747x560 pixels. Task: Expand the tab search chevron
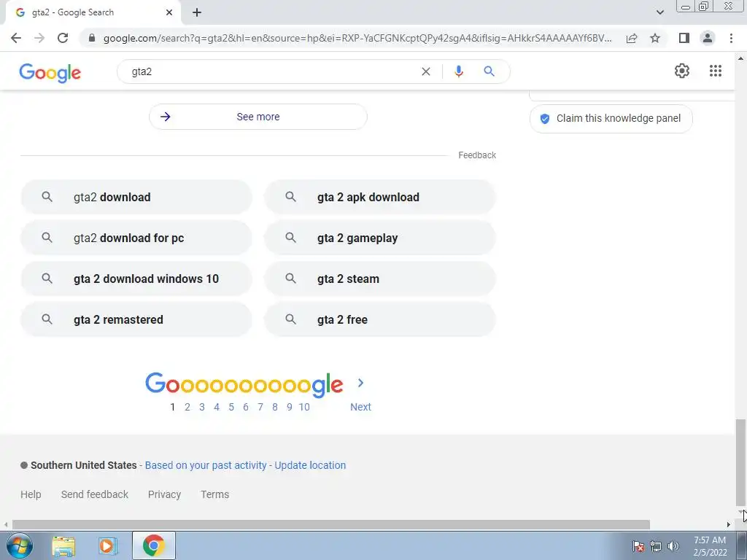tap(659, 13)
